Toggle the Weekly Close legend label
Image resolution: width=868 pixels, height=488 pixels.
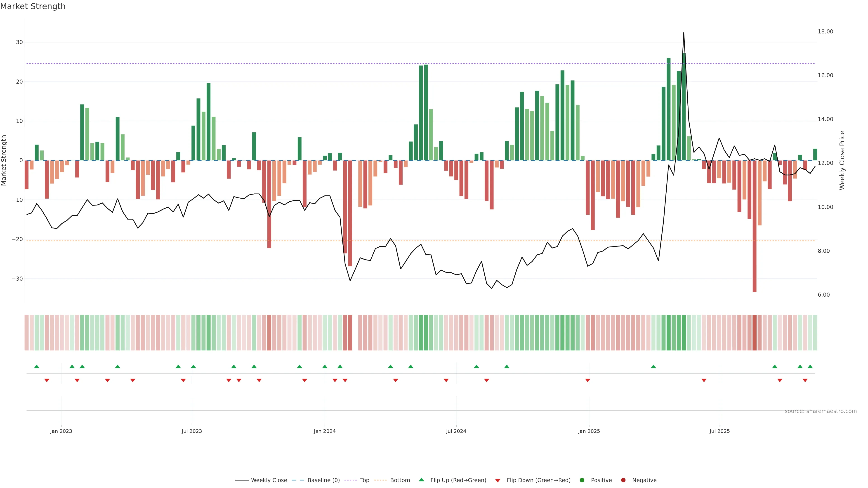269,480
